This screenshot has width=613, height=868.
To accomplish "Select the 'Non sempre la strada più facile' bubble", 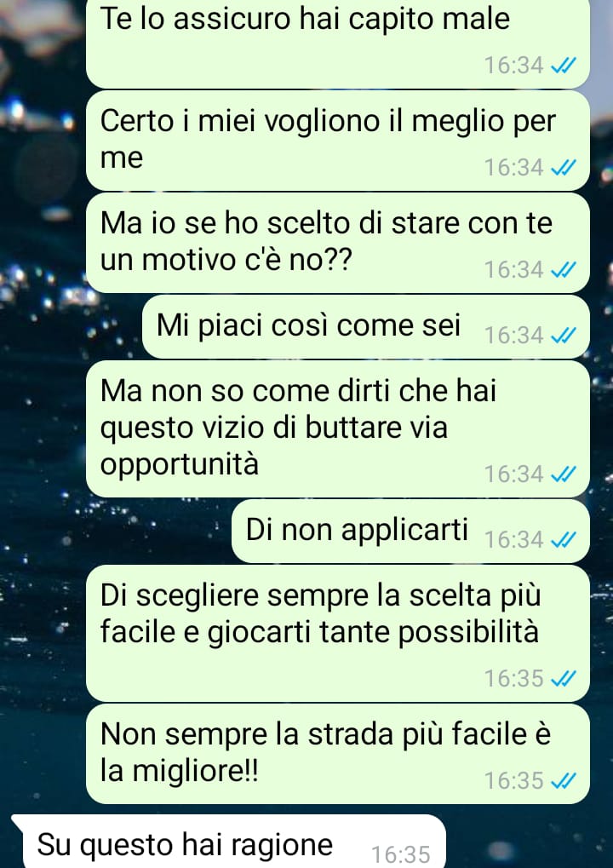I will click(x=337, y=754).
